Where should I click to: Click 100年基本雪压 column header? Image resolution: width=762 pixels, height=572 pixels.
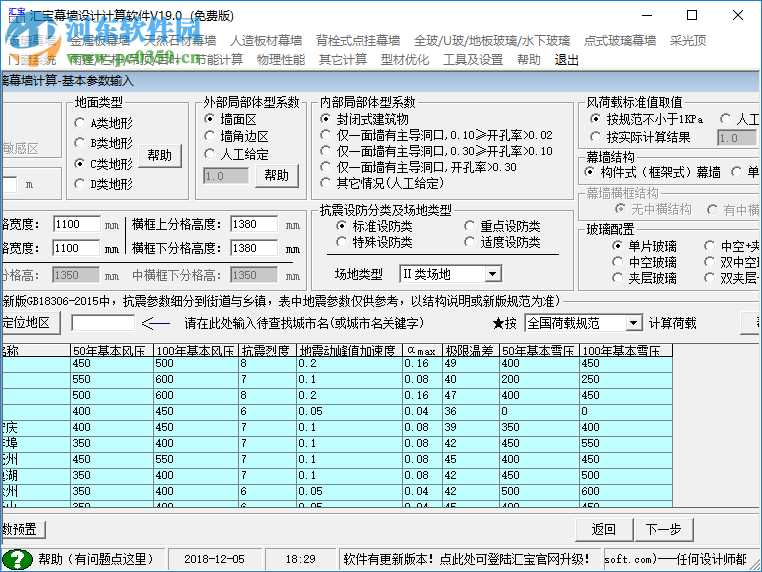coord(626,350)
